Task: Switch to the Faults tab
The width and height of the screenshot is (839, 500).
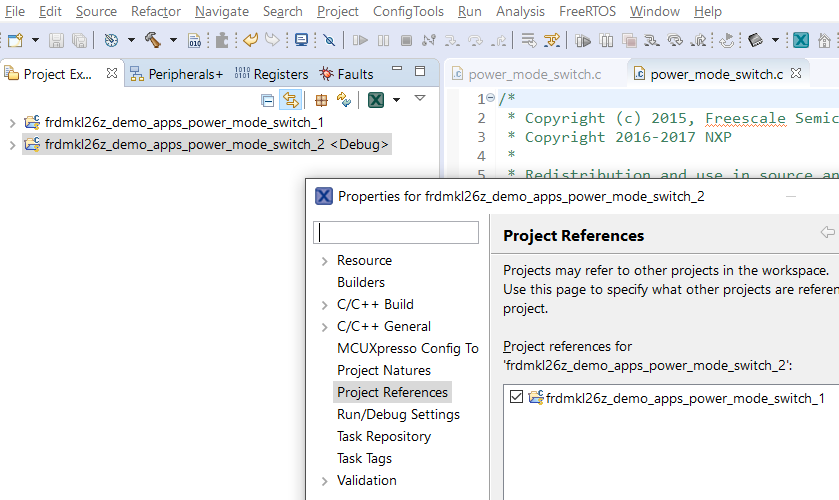Action: click(x=346, y=74)
